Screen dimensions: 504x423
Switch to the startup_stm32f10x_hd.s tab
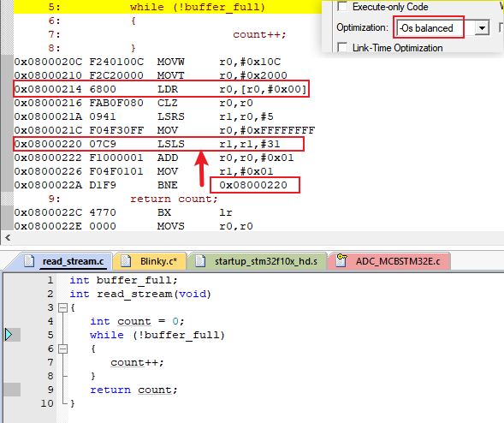click(257, 261)
